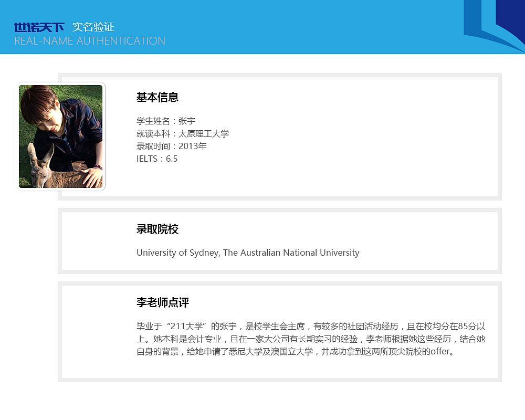Click the University of Sydney text

[177, 253]
